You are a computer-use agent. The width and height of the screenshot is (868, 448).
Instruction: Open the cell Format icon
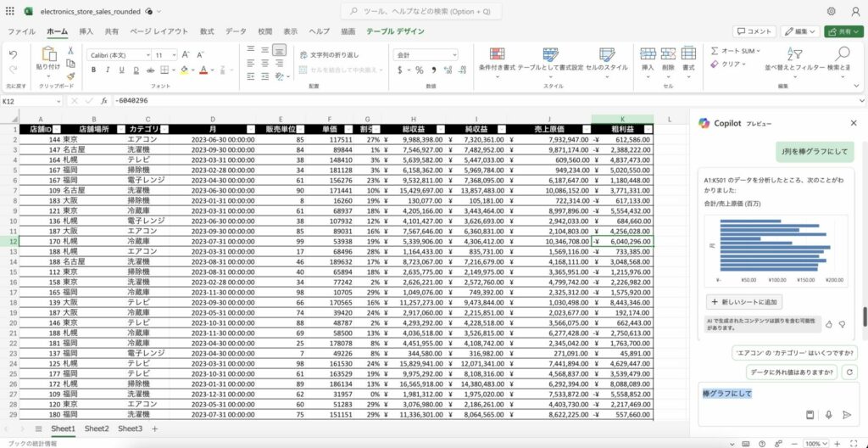[688, 53]
